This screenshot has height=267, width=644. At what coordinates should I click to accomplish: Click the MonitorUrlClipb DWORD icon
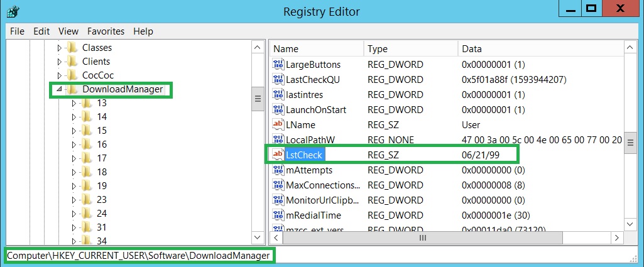(x=278, y=200)
